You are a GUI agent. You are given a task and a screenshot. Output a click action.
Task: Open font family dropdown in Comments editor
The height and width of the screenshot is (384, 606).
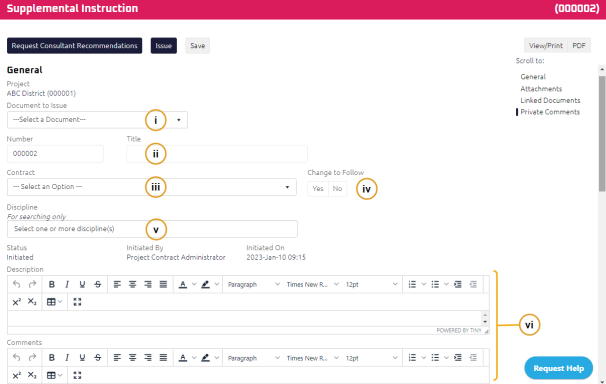(x=312, y=358)
